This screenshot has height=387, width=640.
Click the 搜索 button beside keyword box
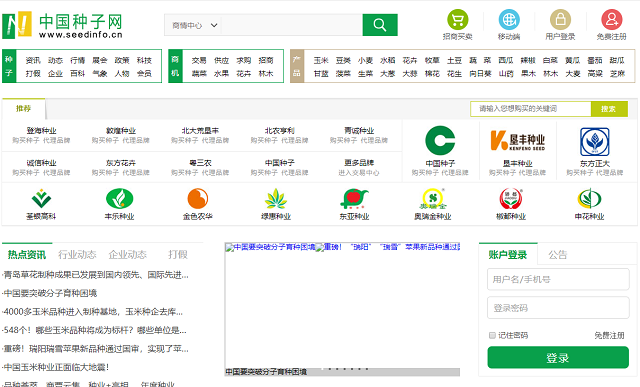coord(609,109)
